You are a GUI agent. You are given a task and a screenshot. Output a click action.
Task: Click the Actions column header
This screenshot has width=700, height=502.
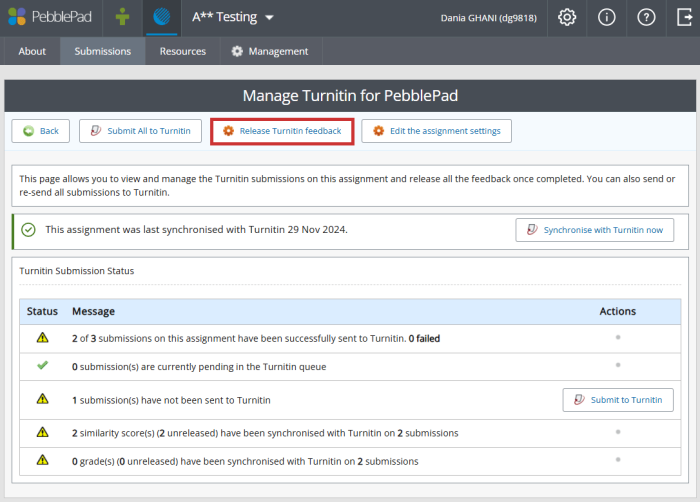(x=617, y=311)
